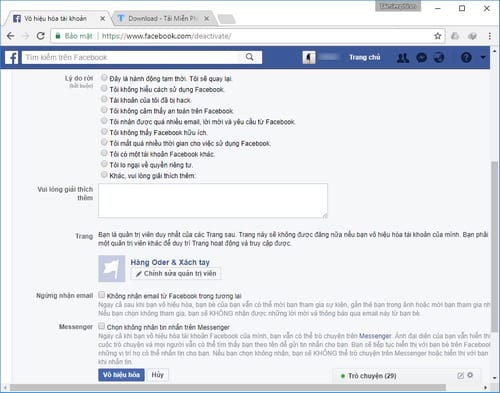
Task: Open chat settings gear icon
Action: 470,375
